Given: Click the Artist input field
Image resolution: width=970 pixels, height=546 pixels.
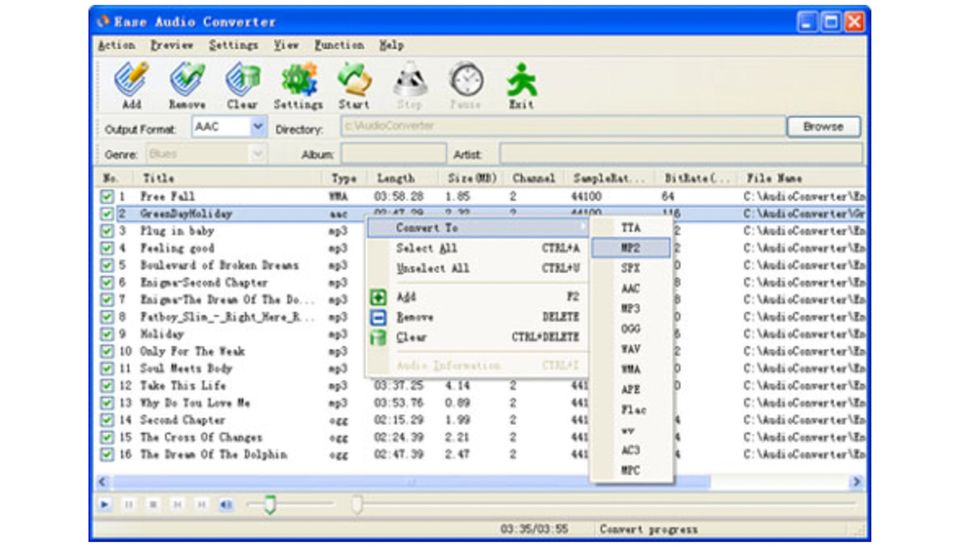Looking at the screenshot, I should click(x=681, y=153).
